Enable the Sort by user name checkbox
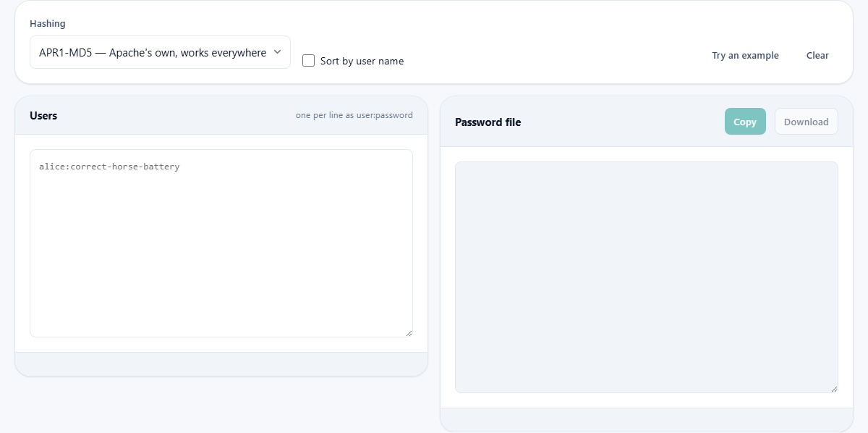868x433 pixels. 308,61
